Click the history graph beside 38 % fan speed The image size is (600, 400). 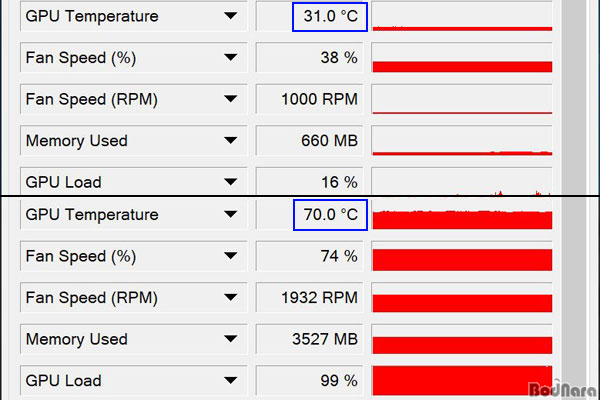[462, 58]
